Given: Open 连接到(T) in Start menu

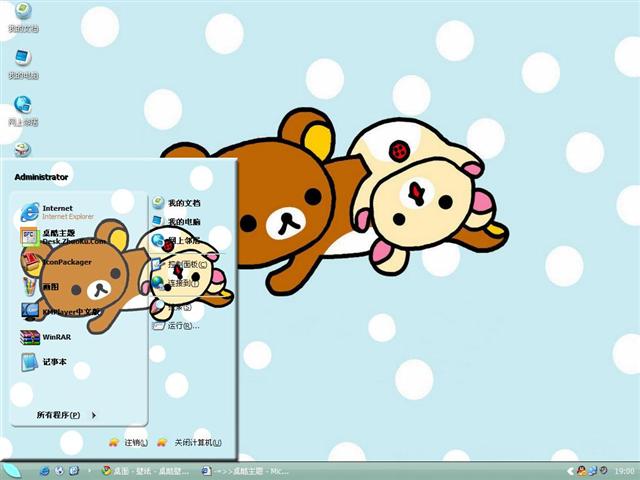Looking at the screenshot, I should click(176, 282).
